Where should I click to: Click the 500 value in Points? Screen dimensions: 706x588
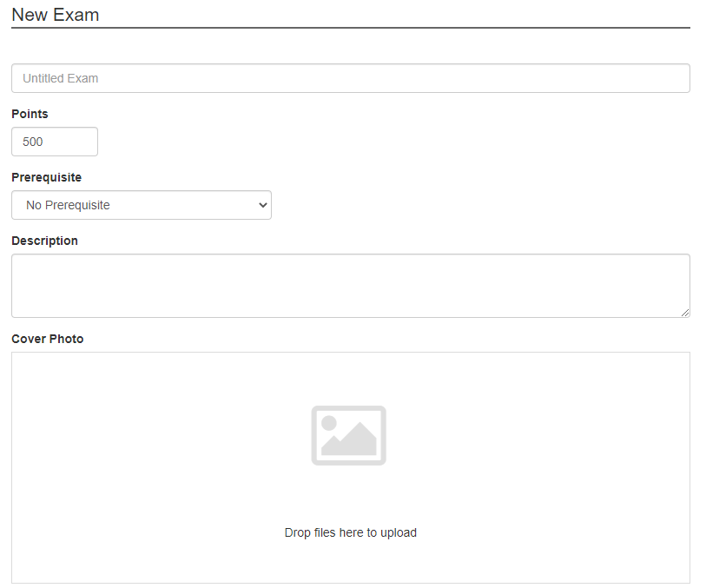coord(32,142)
